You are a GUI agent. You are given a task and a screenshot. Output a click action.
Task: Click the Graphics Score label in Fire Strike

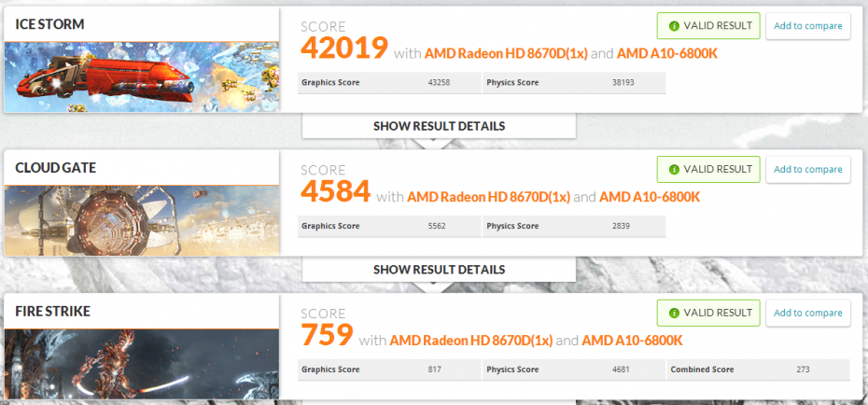330,370
